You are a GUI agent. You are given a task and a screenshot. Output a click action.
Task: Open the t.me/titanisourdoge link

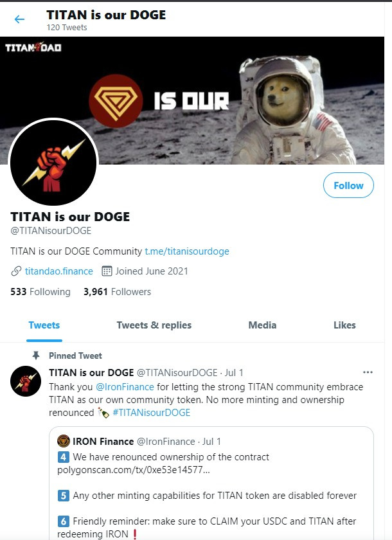pos(187,251)
